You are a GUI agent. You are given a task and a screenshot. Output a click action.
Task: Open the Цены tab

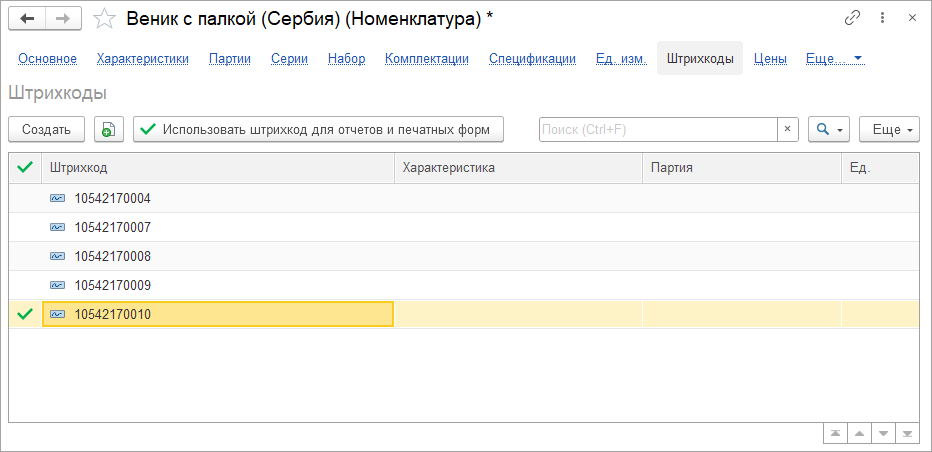pos(769,58)
